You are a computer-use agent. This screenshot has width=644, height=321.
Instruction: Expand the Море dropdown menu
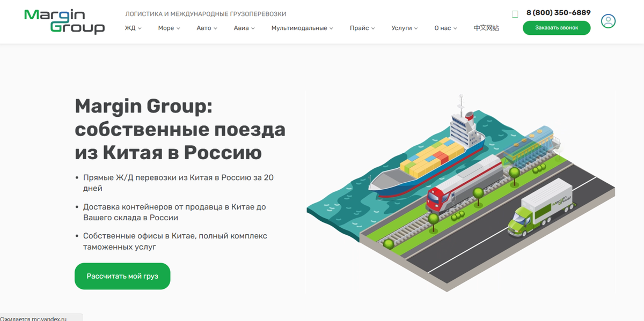(169, 28)
